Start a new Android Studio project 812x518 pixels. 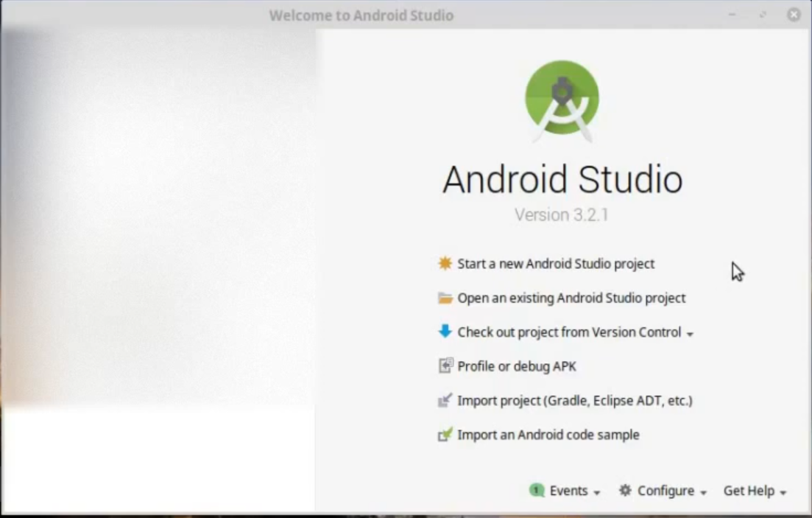556,263
